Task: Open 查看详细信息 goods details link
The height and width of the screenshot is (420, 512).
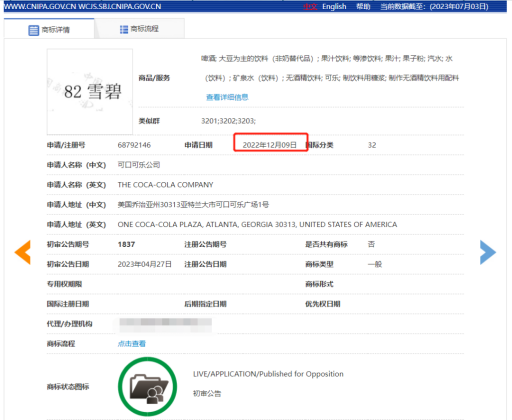Action: (227, 97)
